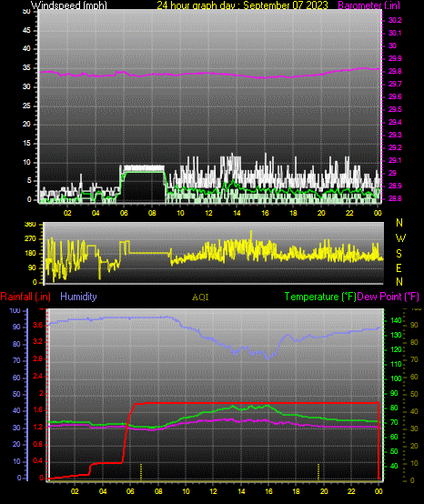Click the 1.6 rainfall axis value
The image size is (424, 504).
pos(37,410)
